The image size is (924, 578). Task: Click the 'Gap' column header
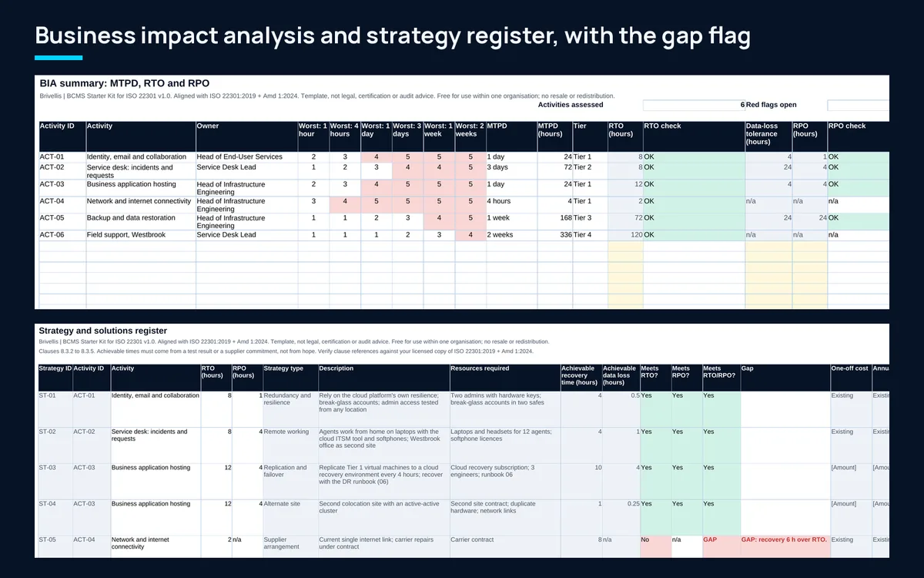785,377
